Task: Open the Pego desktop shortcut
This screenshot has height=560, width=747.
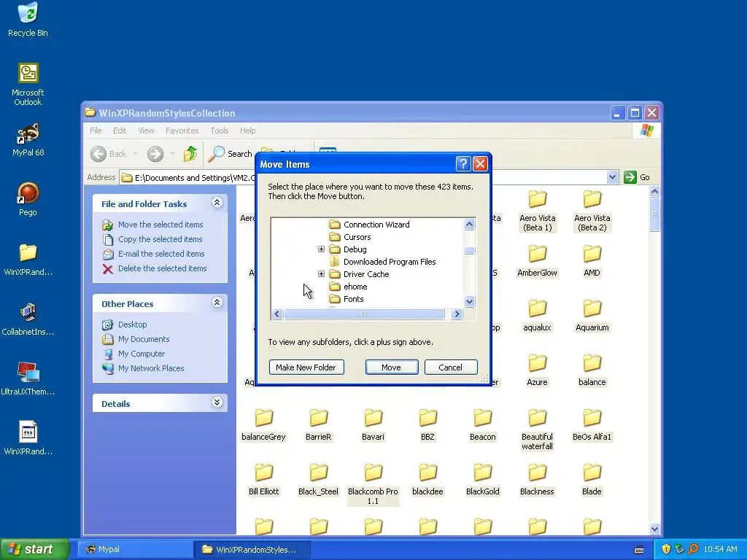Action: (x=28, y=199)
